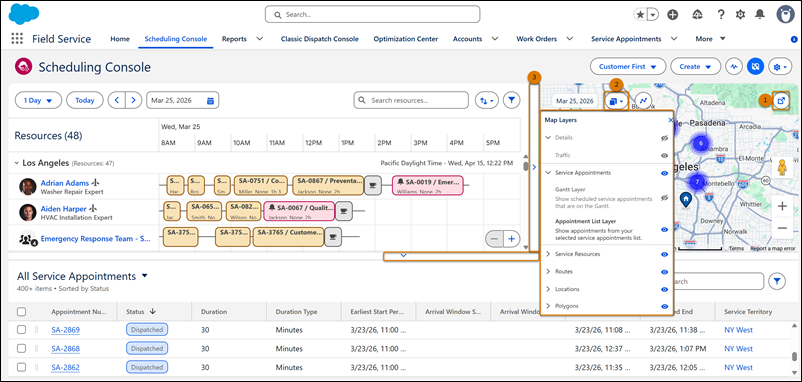
Task: Open the Favorites star icon
Action: [x=640, y=15]
